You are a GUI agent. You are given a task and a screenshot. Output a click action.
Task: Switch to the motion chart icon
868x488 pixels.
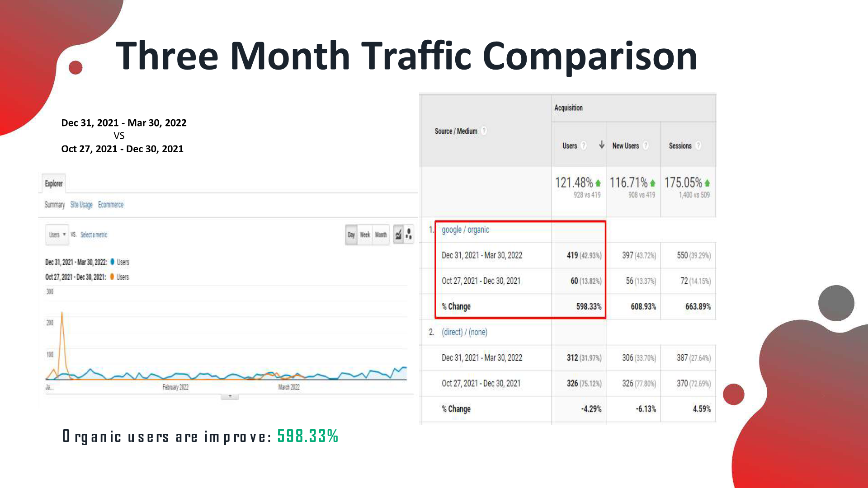coord(409,235)
